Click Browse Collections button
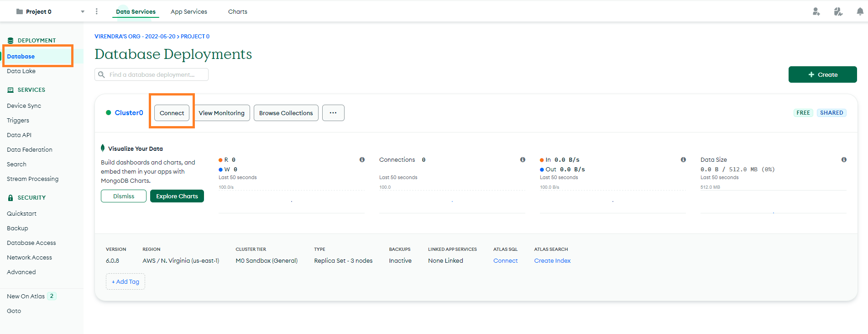The image size is (868, 334). 286,113
